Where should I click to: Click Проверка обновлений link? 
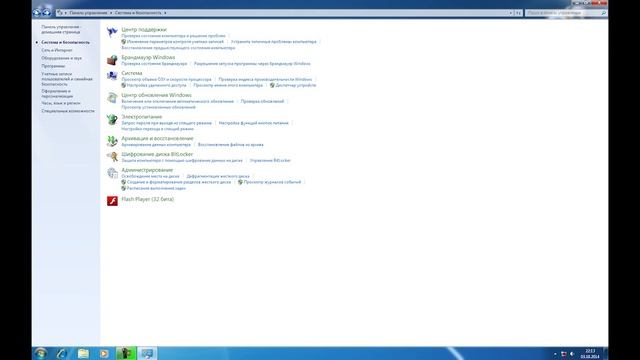coord(262,101)
